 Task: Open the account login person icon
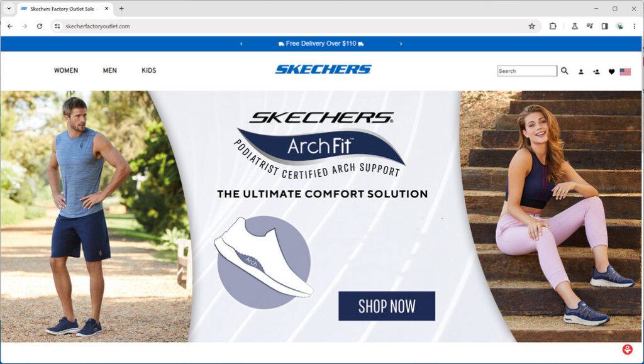click(x=580, y=72)
